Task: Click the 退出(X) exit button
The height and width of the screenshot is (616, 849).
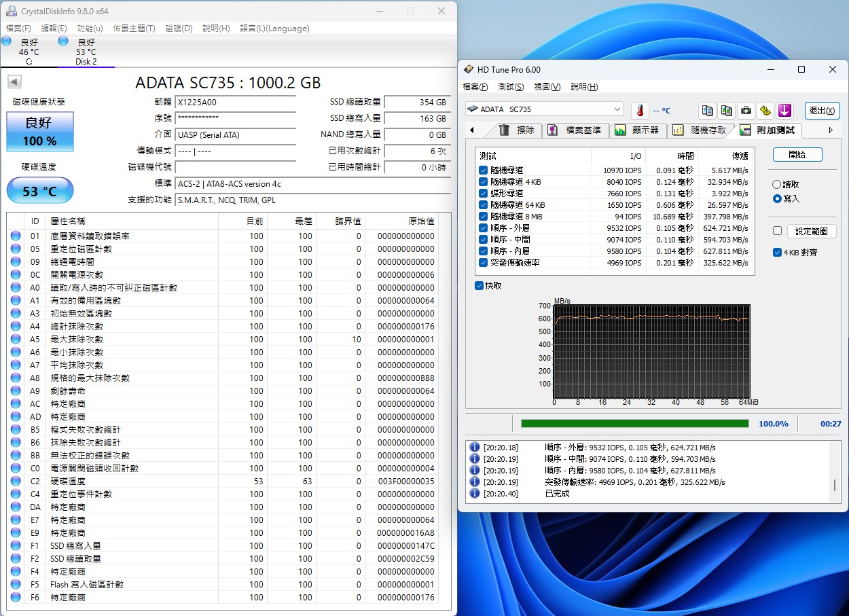Action: (x=823, y=110)
